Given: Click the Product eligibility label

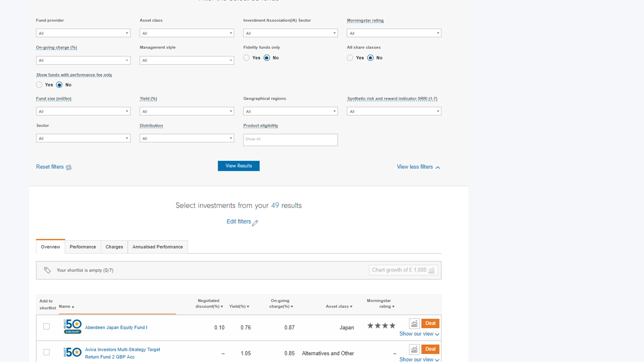Looking at the screenshot, I should 261,125.
